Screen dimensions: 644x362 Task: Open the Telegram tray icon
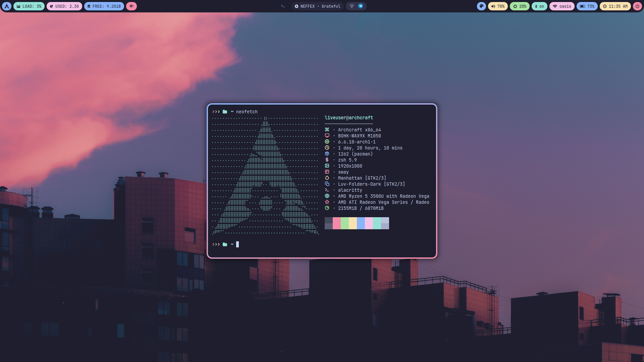pos(361,6)
